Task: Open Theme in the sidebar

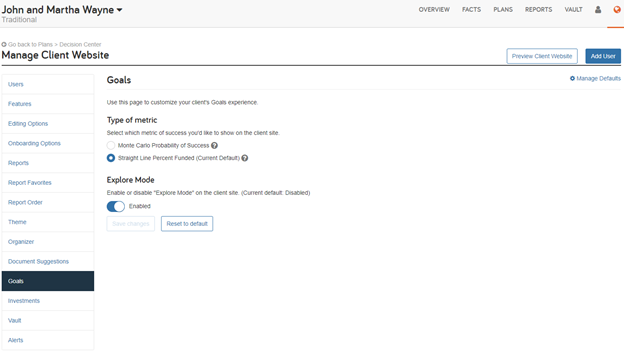Action: click(48, 222)
